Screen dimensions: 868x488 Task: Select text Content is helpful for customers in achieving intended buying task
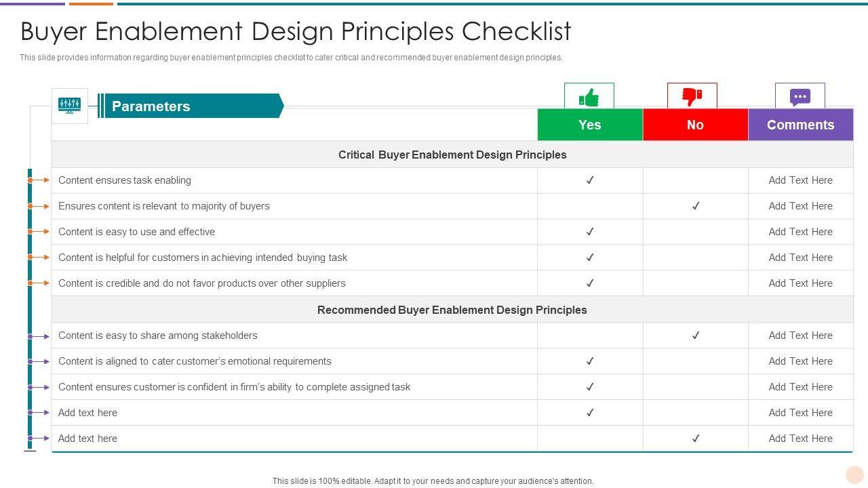coord(203,258)
